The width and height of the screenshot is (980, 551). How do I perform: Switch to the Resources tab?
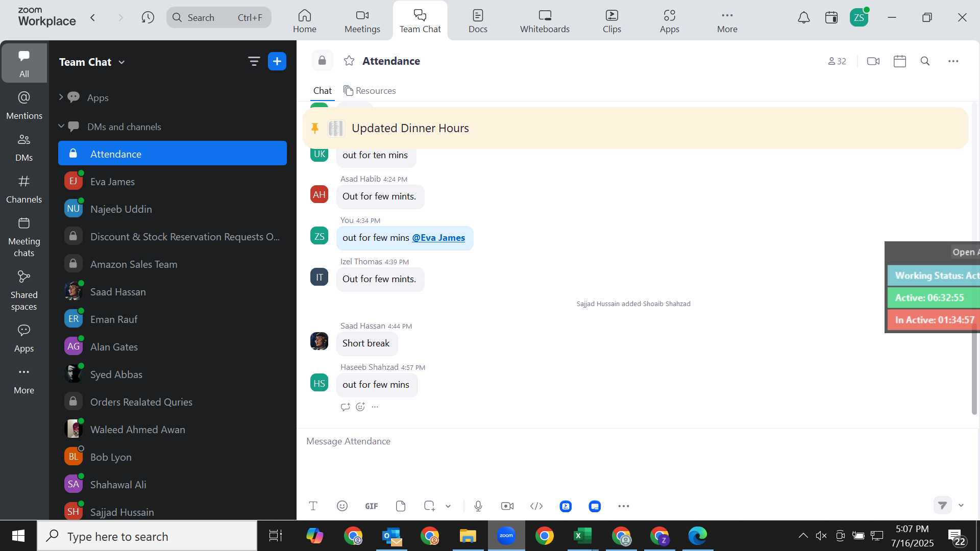pos(370,90)
